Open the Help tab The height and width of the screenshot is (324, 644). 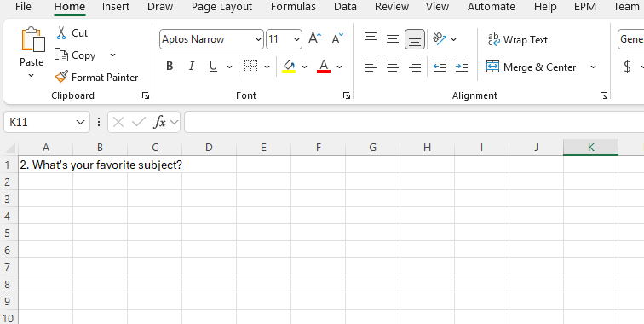(545, 7)
